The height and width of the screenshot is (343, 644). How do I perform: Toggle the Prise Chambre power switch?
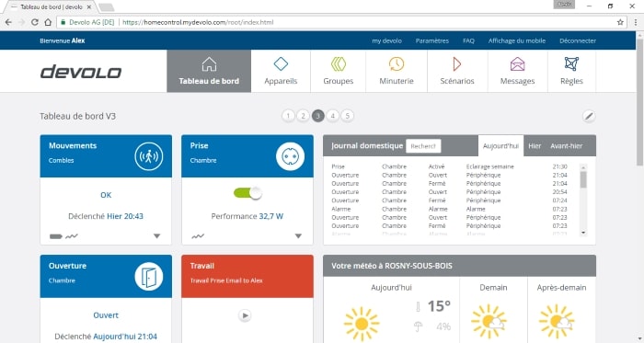pyautogui.click(x=247, y=193)
